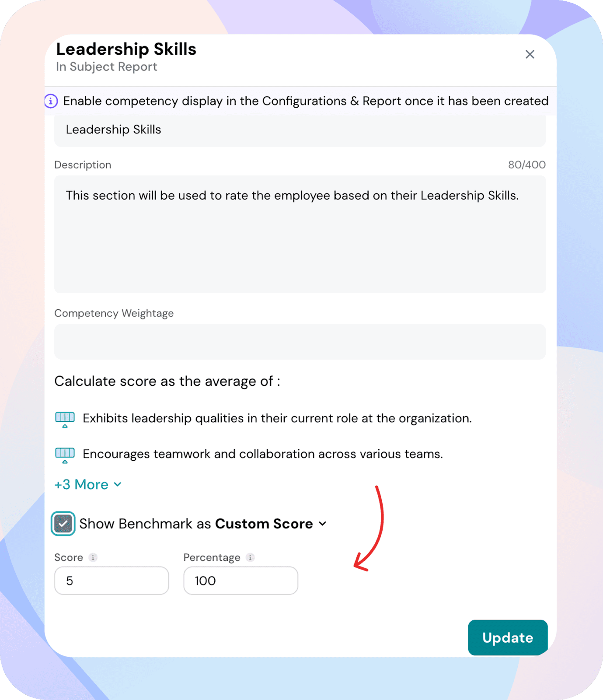Click the Score info icon

93,557
